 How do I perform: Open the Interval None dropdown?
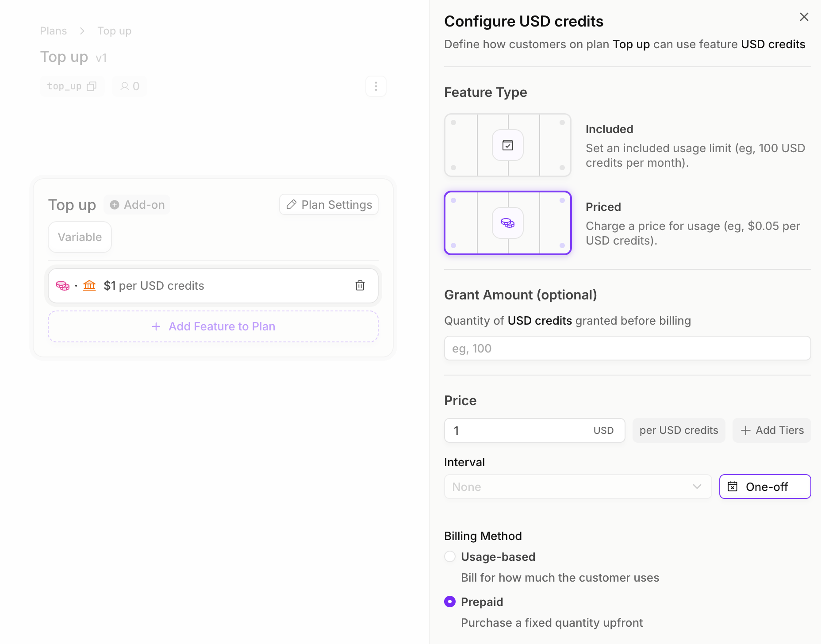coord(578,487)
